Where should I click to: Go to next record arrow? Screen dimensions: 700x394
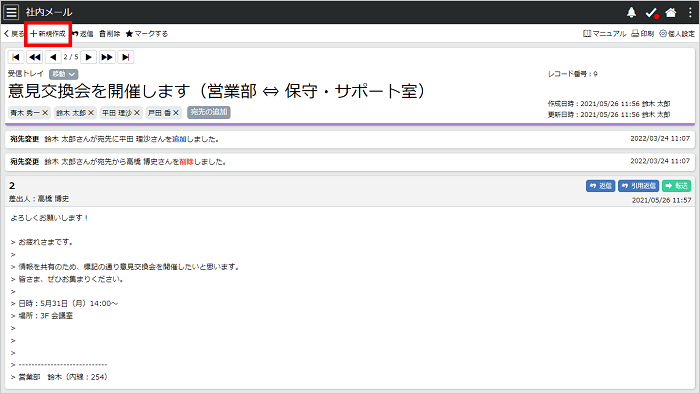point(88,57)
